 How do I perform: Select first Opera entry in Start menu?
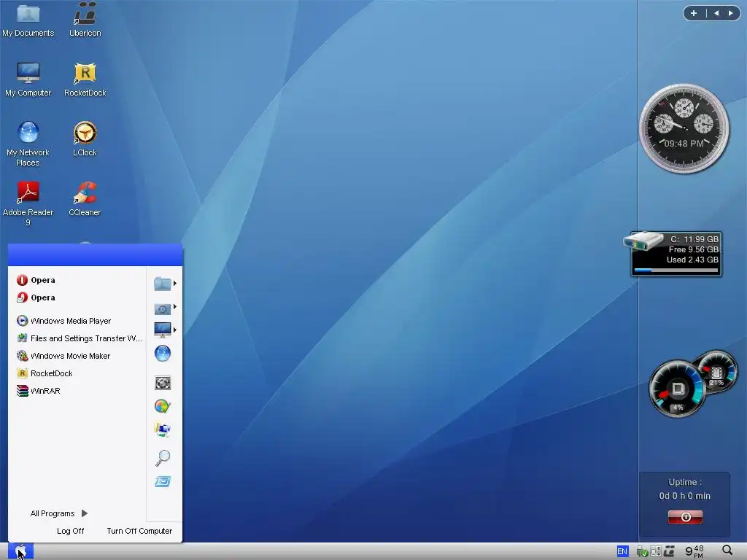coord(36,280)
